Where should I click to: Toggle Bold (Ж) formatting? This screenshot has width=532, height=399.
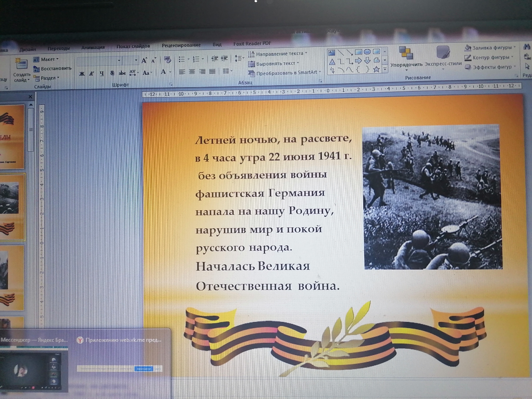point(82,74)
